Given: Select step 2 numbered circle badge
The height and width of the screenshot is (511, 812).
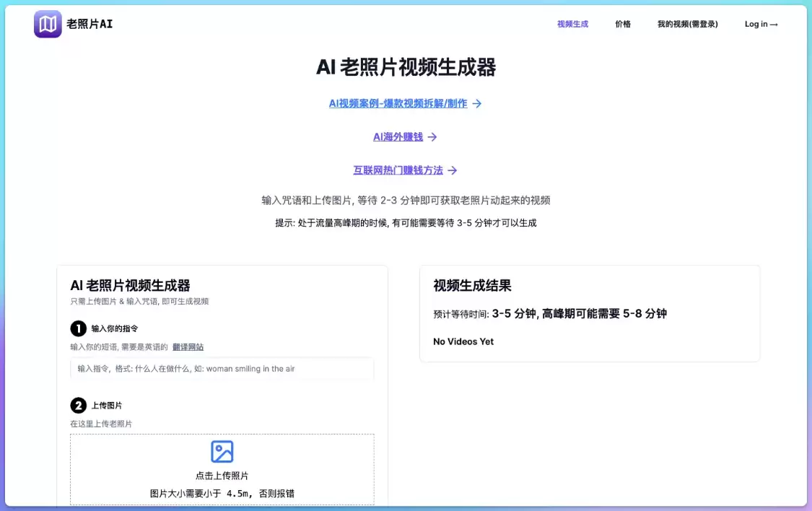Looking at the screenshot, I should click(77, 405).
